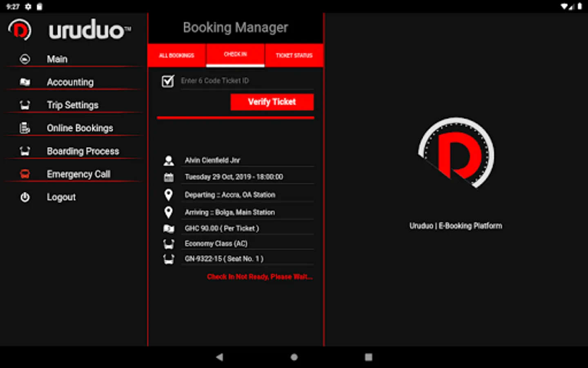Click the Logout power icon
The height and width of the screenshot is (368, 588).
coord(25,197)
